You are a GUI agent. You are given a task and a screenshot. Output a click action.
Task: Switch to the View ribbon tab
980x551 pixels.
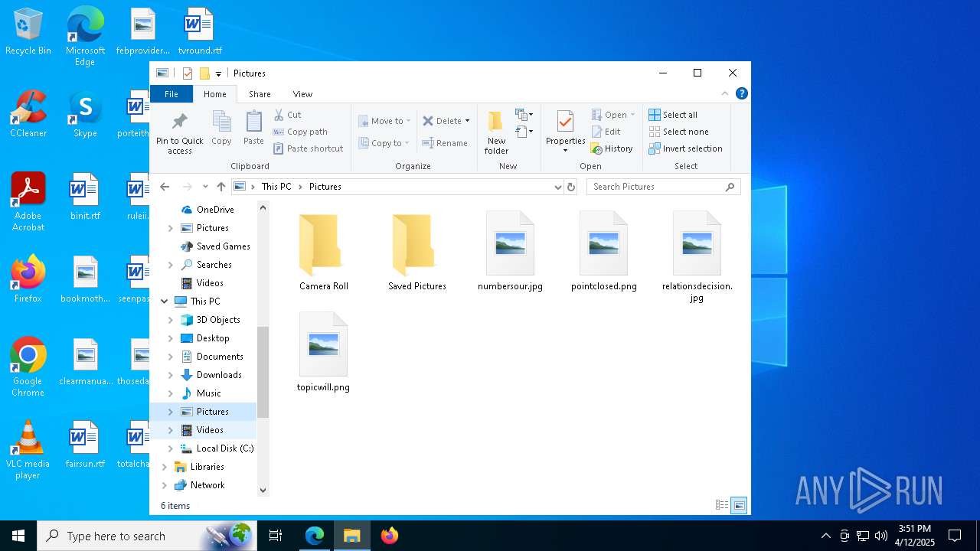[x=302, y=94]
